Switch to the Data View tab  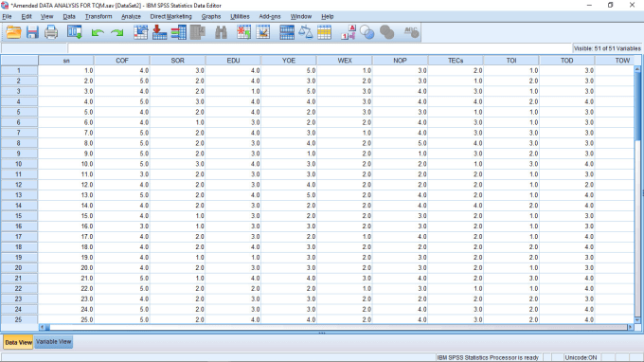pyautogui.click(x=19, y=342)
